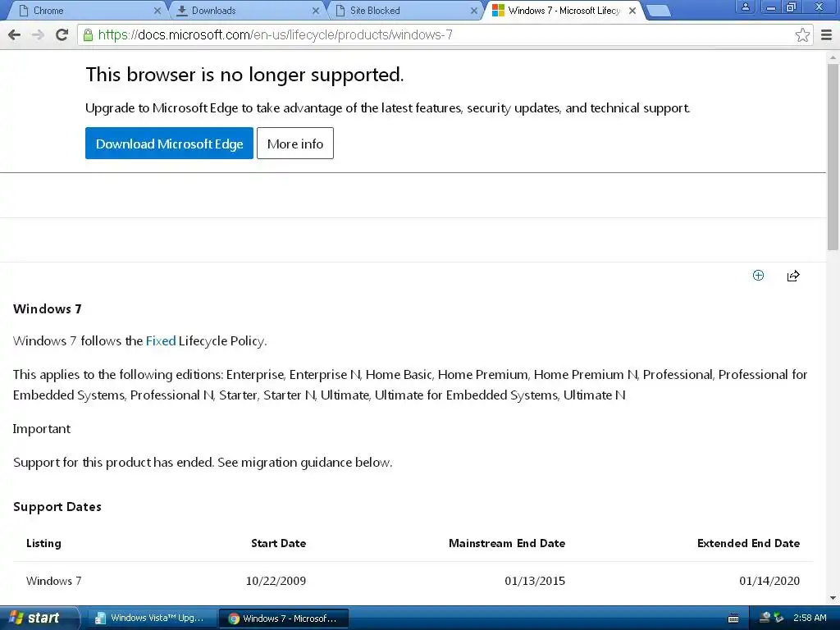Click the safely remove hardware tray icon
Viewport: 840px width, 630px height.
[779, 618]
